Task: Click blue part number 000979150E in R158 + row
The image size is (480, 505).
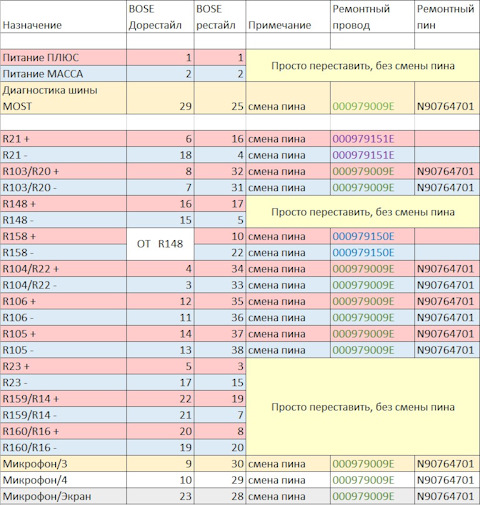Action: pyautogui.click(x=363, y=236)
